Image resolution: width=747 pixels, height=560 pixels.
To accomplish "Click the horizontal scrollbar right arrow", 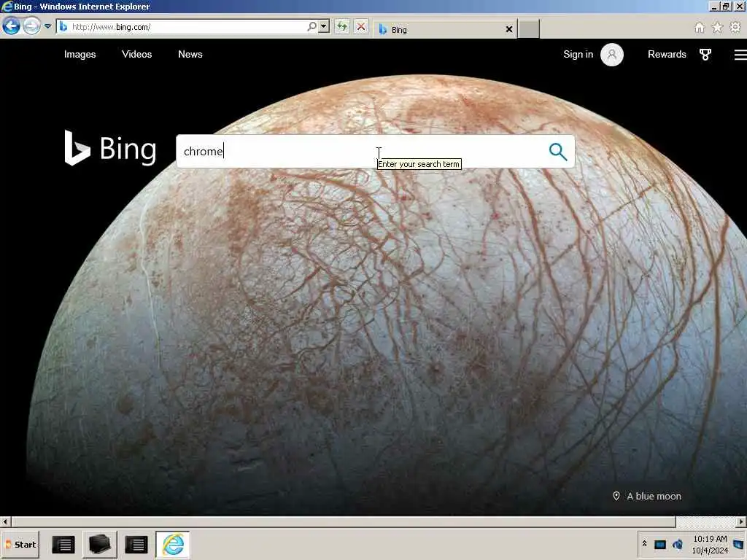I will point(741,522).
